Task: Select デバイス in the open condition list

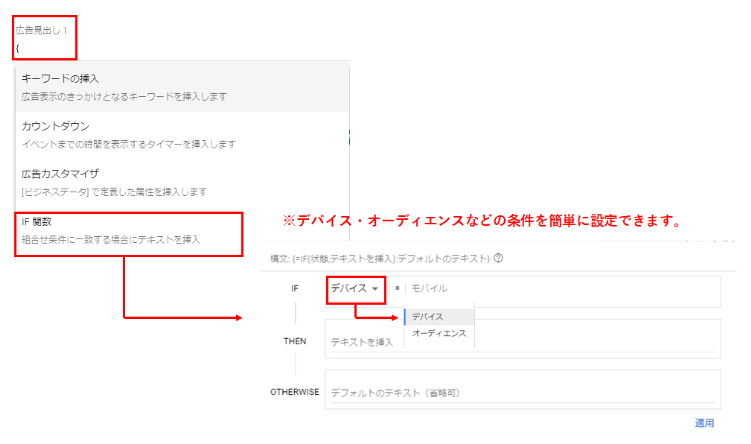Action: (427, 316)
